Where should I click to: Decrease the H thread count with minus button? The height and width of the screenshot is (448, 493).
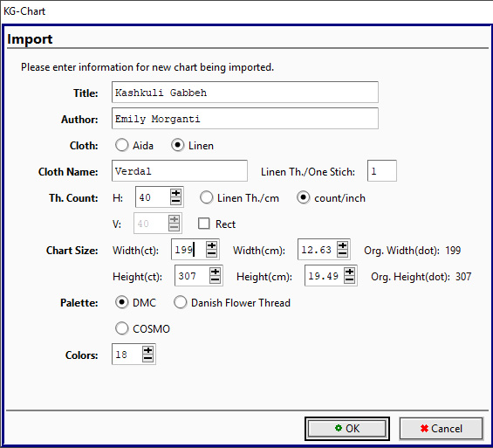[x=175, y=202]
